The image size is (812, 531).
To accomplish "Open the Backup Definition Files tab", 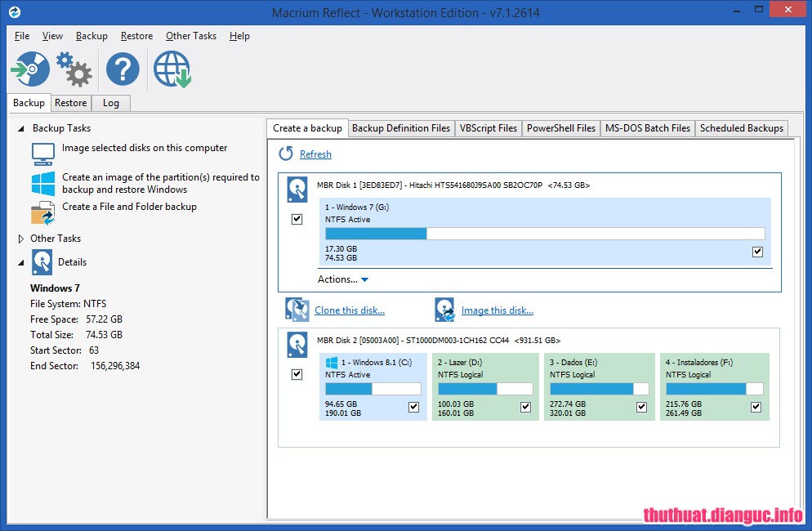I will [401, 128].
